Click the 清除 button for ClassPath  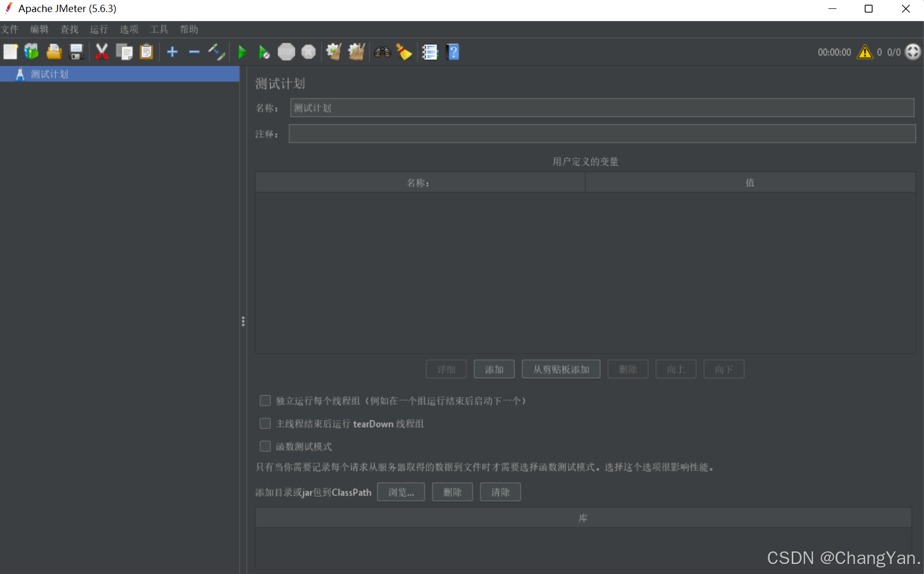point(500,492)
